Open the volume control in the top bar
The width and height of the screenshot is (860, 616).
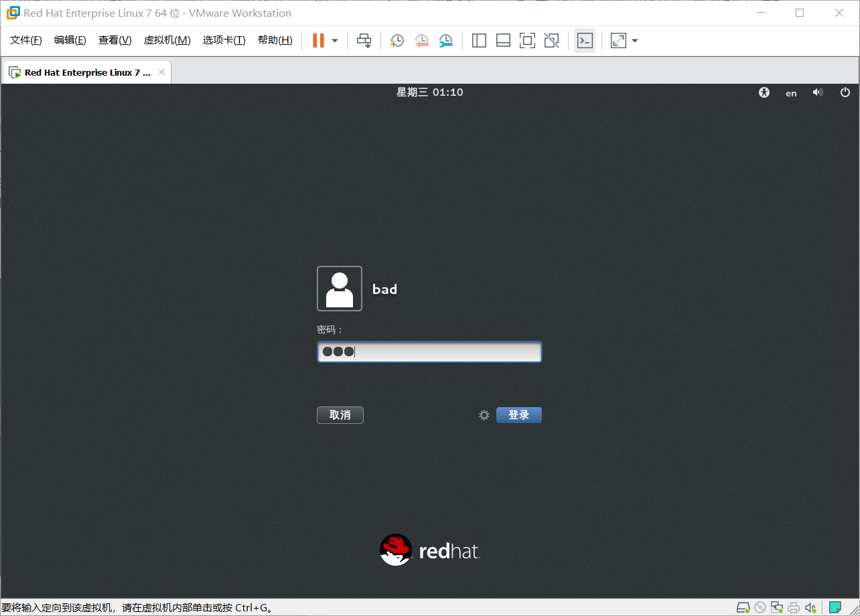818,92
